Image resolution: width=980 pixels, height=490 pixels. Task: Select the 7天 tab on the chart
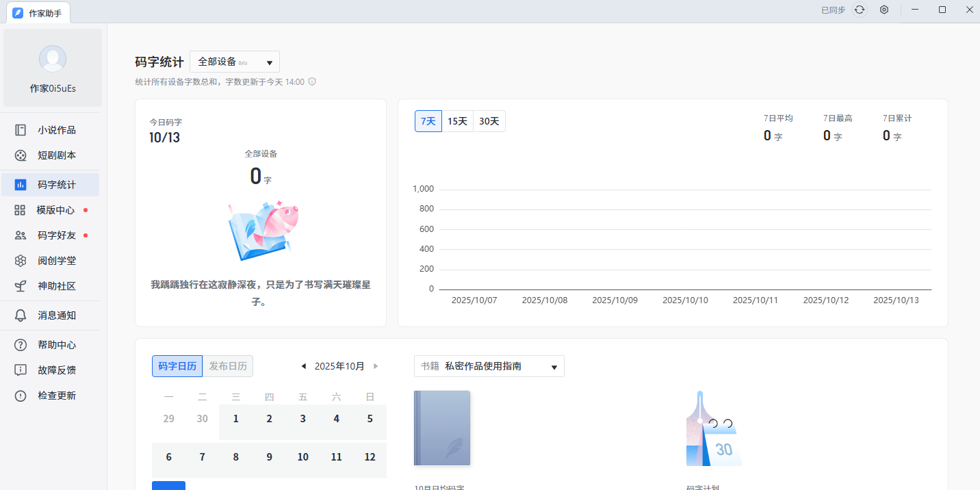pos(428,120)
